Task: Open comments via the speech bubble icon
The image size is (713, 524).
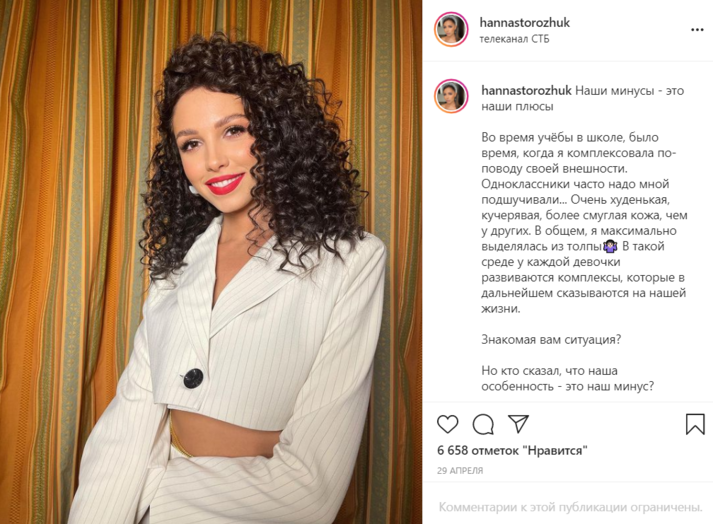Action: [x=483, y=424]
